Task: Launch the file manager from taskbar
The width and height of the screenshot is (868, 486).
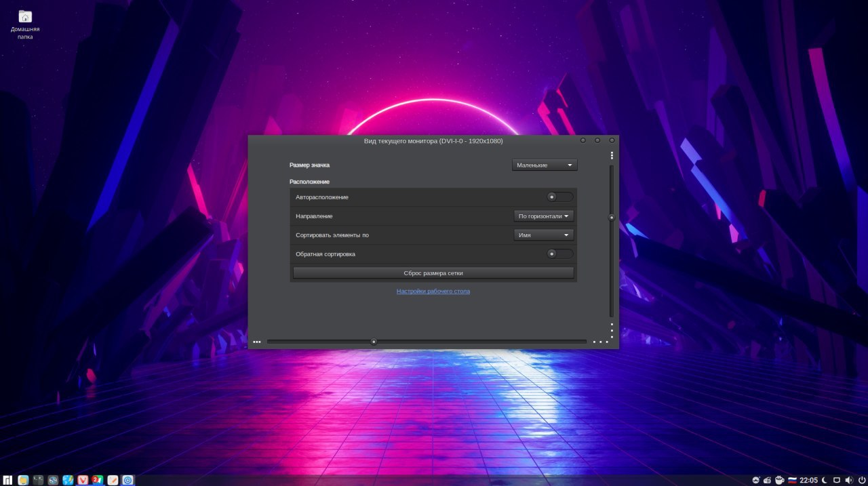Action: tap(23, 480)
